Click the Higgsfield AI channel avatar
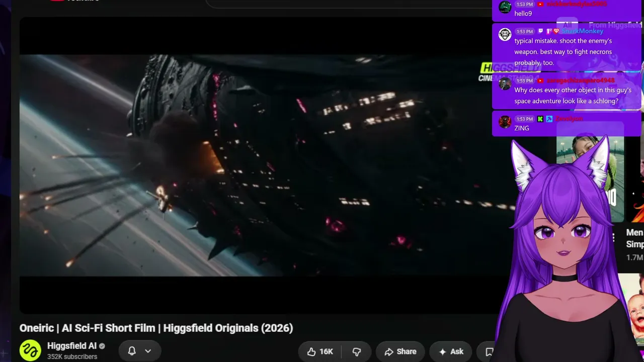Viewport: 644px width, 362px height. [x=30, y=350]
